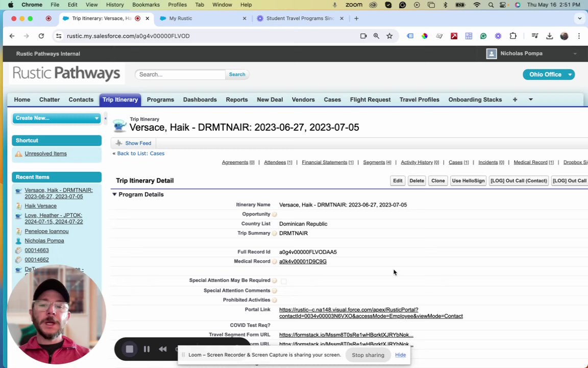This screenshot has width=588, height=368.
Task: Open Haik Versace recent item
Action: tap(40, 206)
